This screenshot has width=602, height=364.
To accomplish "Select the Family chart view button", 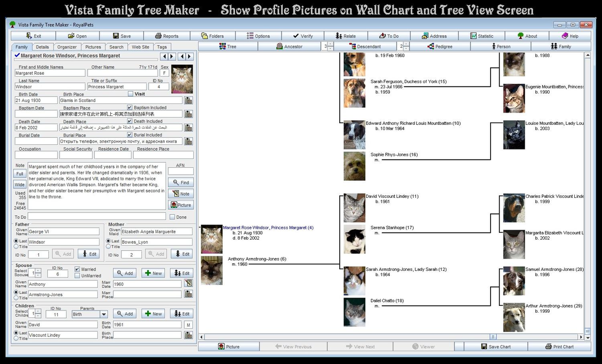I will click(561, 46).
